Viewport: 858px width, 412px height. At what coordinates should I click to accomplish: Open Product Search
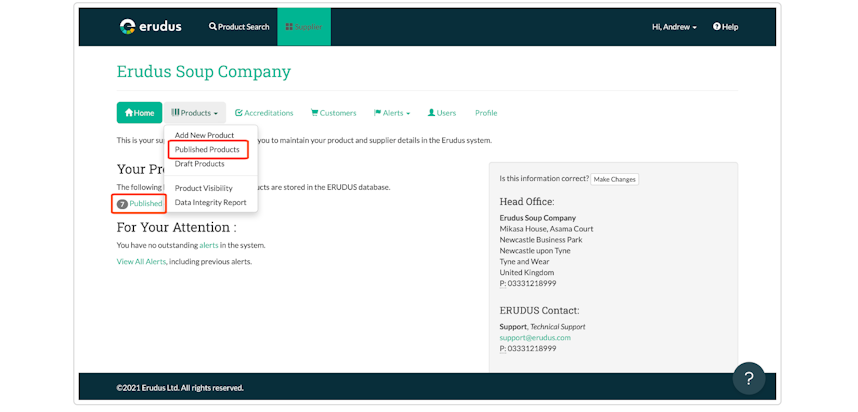point(239,27)
